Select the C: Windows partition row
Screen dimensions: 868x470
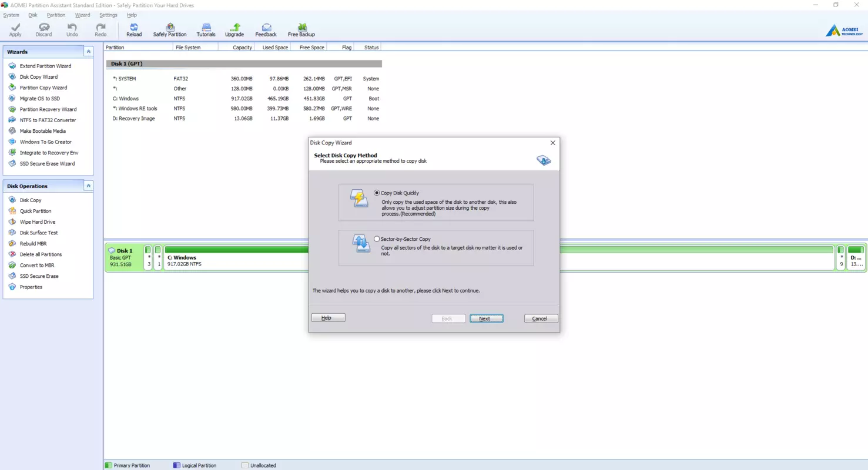(x=243, y=99)
